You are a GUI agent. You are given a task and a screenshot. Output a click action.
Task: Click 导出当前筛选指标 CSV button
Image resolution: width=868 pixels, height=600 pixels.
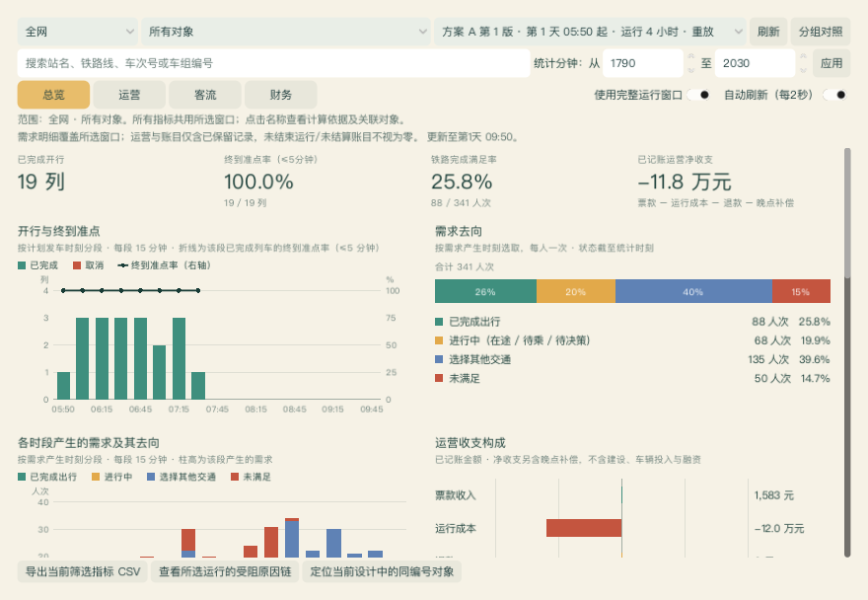click(83, 571)
